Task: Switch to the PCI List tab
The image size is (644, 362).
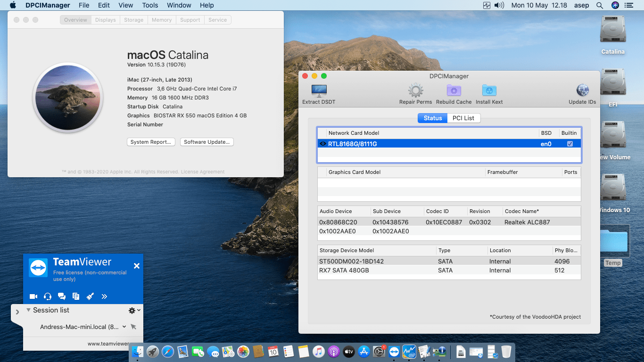Action: [463, 118]
